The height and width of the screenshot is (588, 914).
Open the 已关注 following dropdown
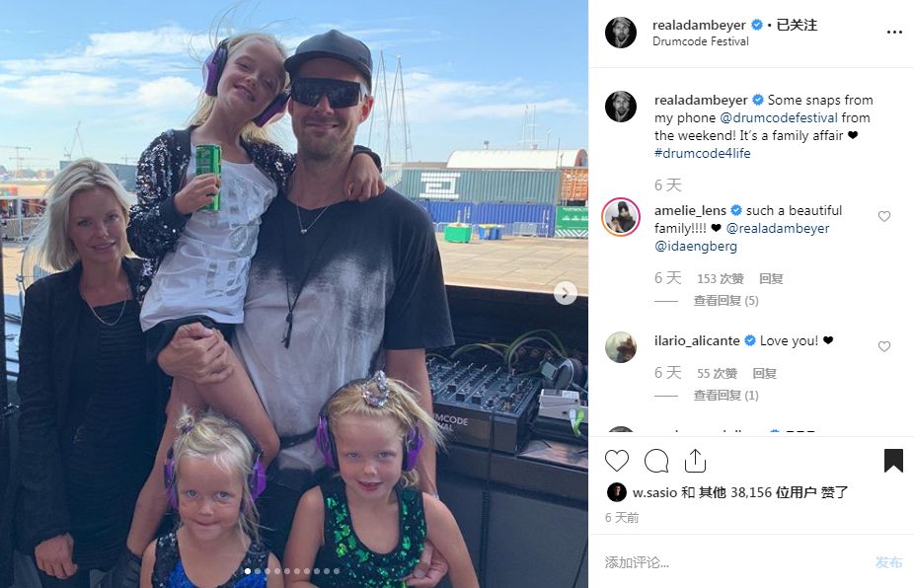click(x=797, y=25)
